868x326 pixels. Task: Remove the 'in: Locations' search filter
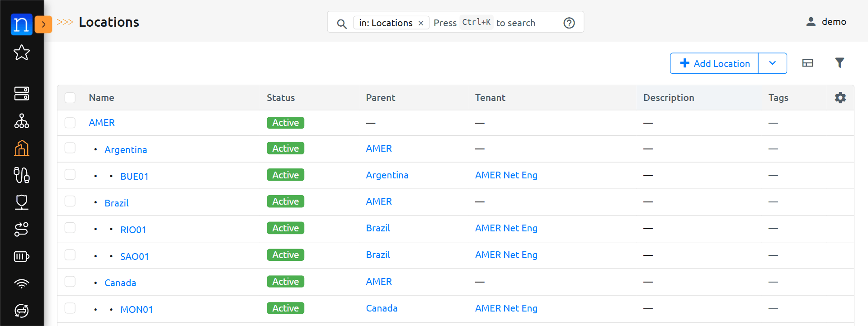[421, 23]
